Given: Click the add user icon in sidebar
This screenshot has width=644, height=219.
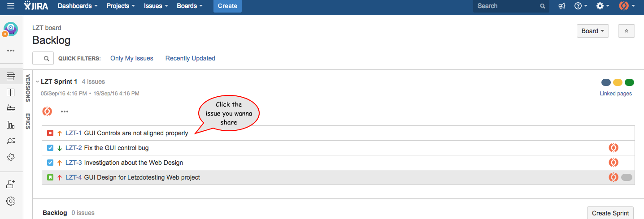Looking at the screenshot, I should [x=11, y=184].
